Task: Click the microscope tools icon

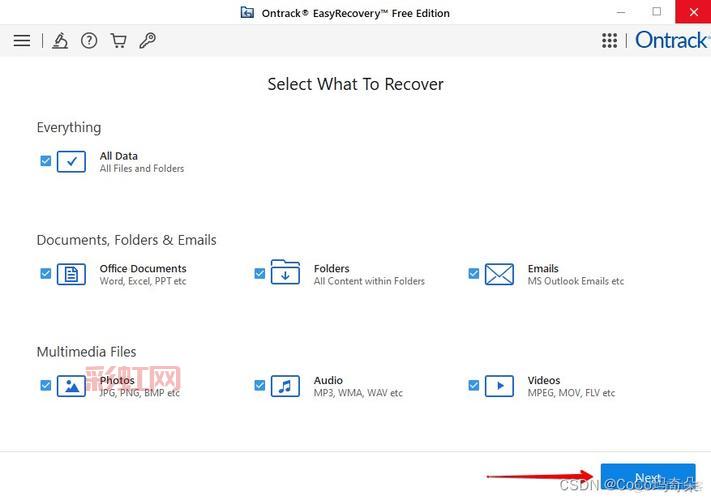Action: pos(60,41)
